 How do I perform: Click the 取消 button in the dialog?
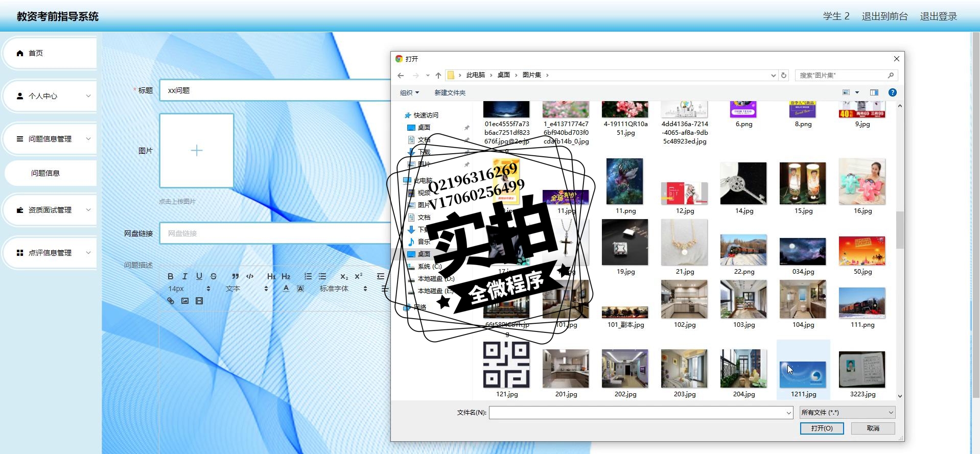873,428
